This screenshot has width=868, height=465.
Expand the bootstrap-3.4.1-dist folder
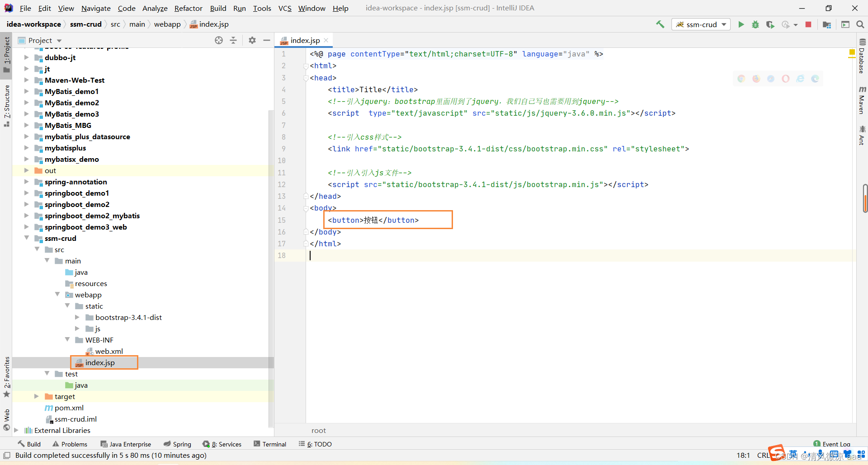[x=77, y=317]
